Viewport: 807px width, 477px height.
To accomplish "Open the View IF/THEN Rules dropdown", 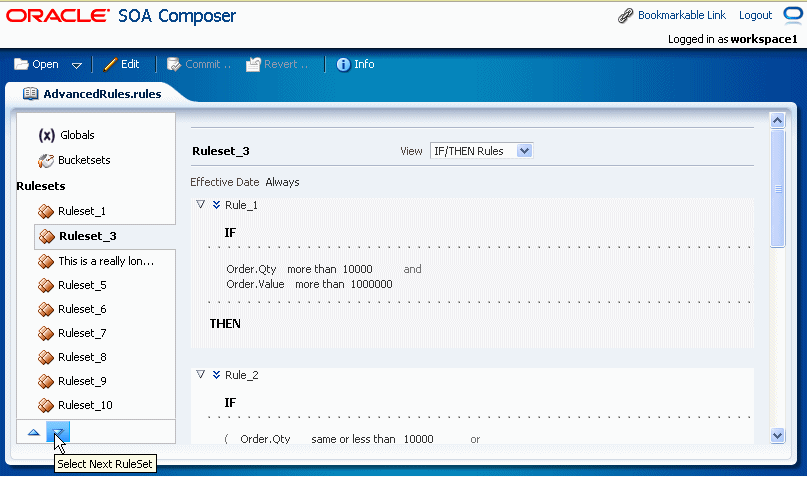I will click(x=481, y=151).
